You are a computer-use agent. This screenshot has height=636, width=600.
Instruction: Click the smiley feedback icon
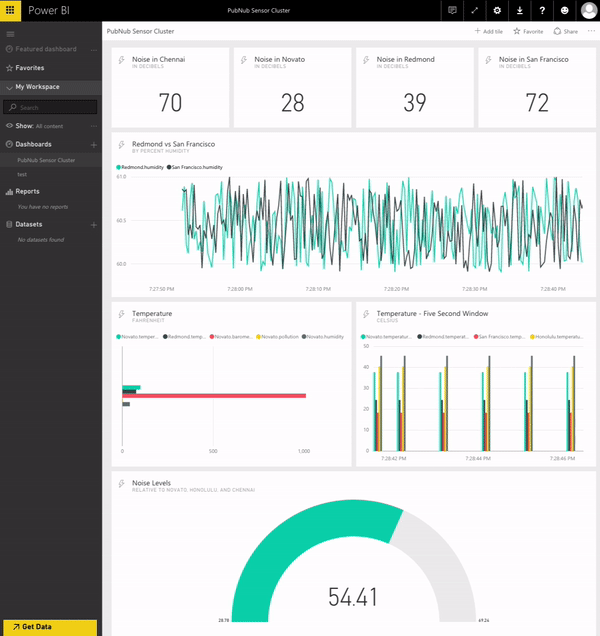click(x=564, y=10)
